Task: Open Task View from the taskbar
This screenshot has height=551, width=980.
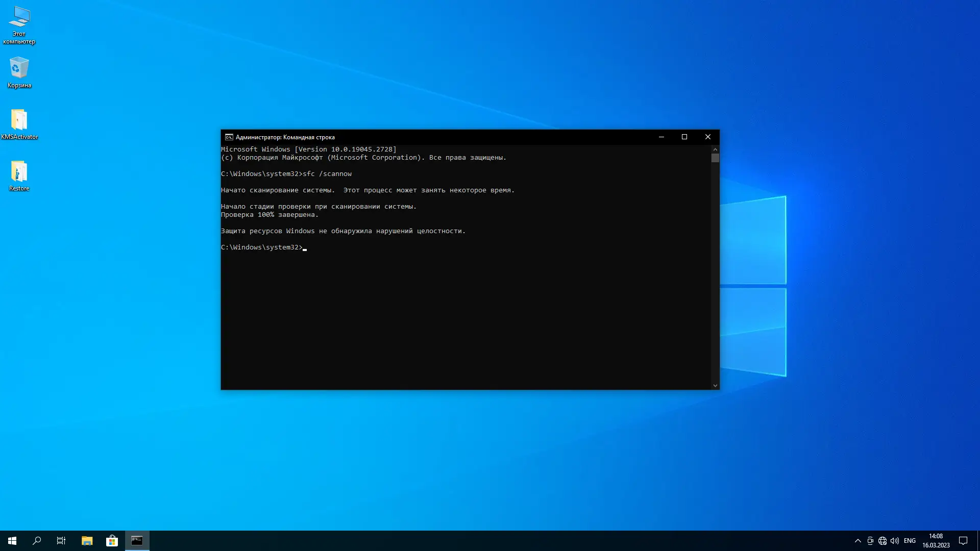Action: click(61, 541)
